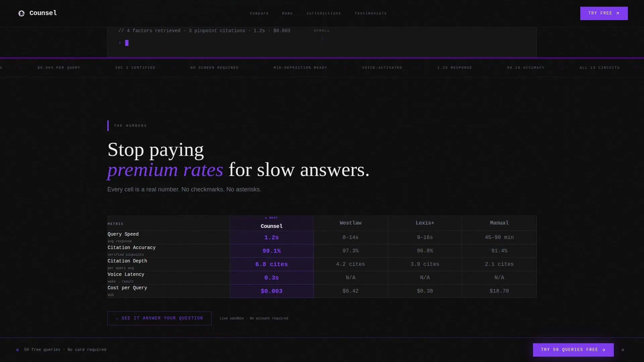Click the SOC 2 CERTIFIED ticker item

pyautogui.click(x=136, y=68)
